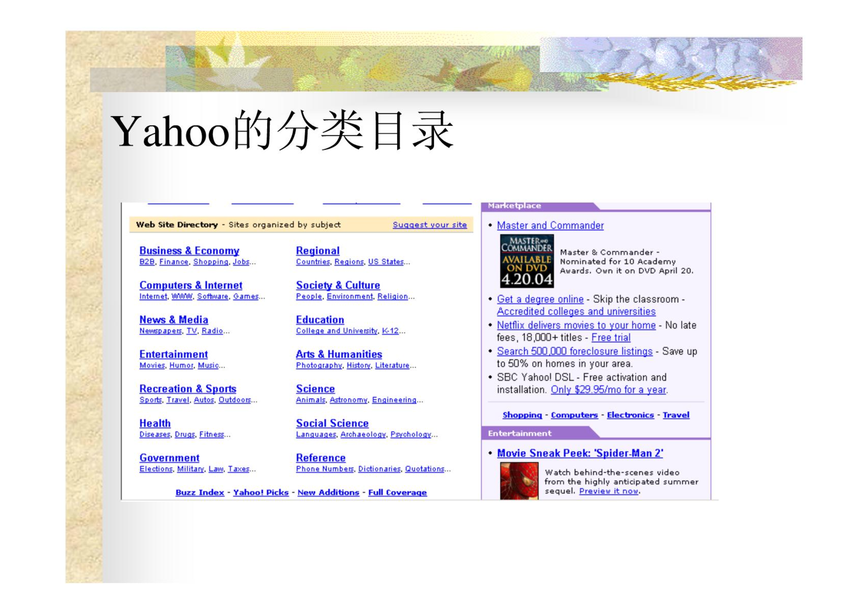Image resolution: width=868 pixels, height=614 pixels.
Task: Open the Entertainment directory category
Action: point(173,354)
